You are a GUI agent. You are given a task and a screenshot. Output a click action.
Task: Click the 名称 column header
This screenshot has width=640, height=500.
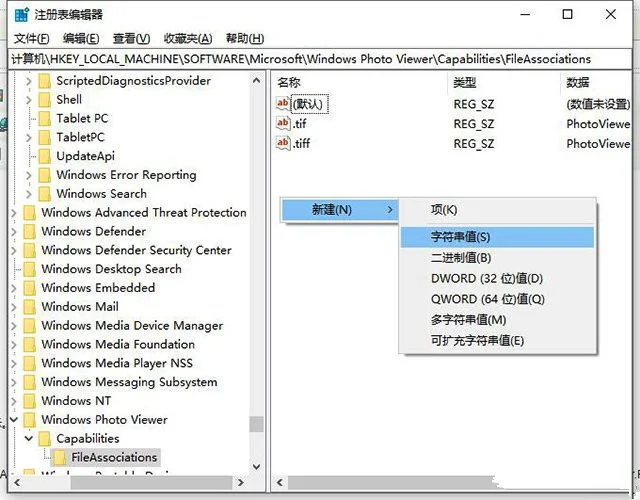(x=289, y=82)
